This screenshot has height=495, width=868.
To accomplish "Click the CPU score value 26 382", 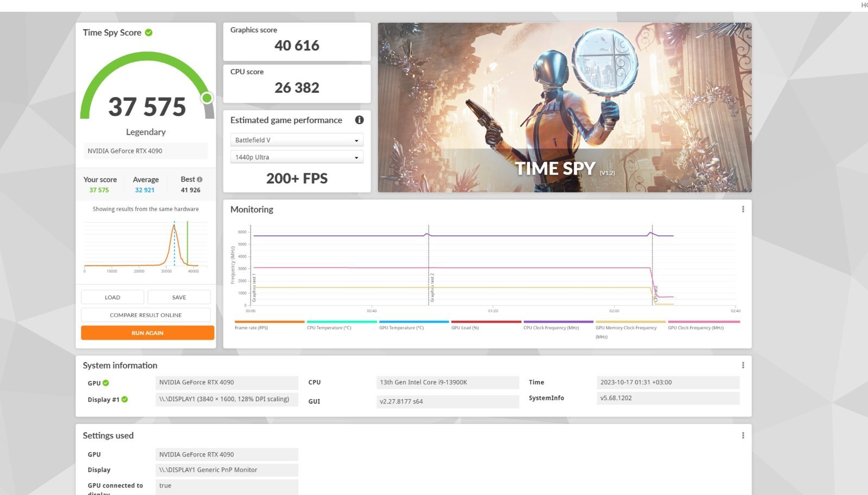I will [x=297, y=87].
